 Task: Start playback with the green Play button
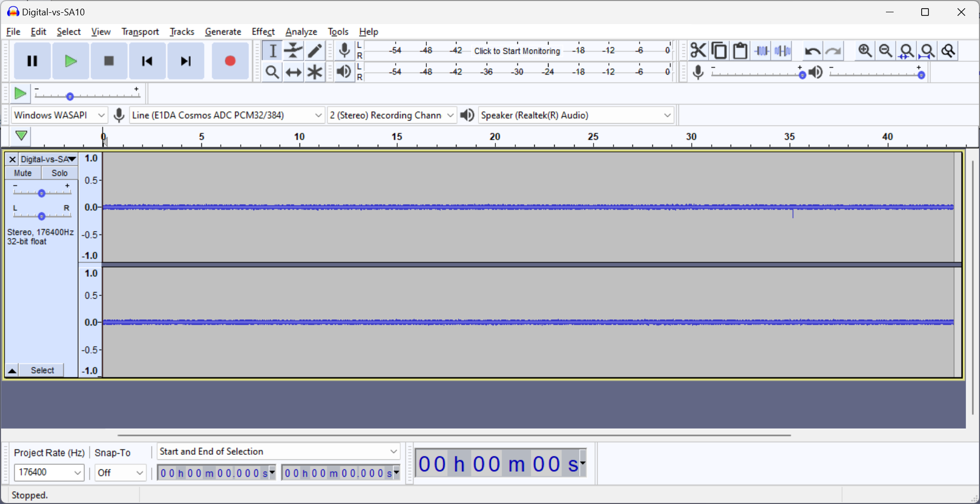pyautogui.click(x=71, y=61)
